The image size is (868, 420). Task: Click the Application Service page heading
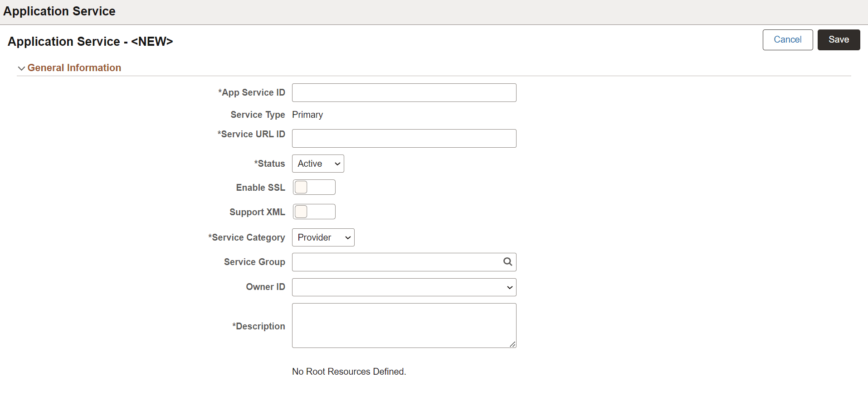tap(59, 11)
